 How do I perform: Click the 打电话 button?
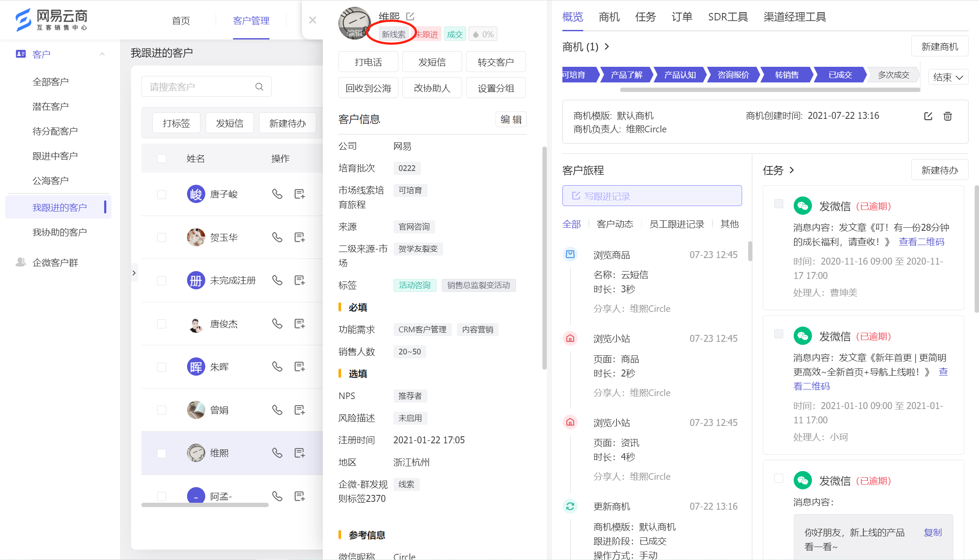[x=368, y=62]
